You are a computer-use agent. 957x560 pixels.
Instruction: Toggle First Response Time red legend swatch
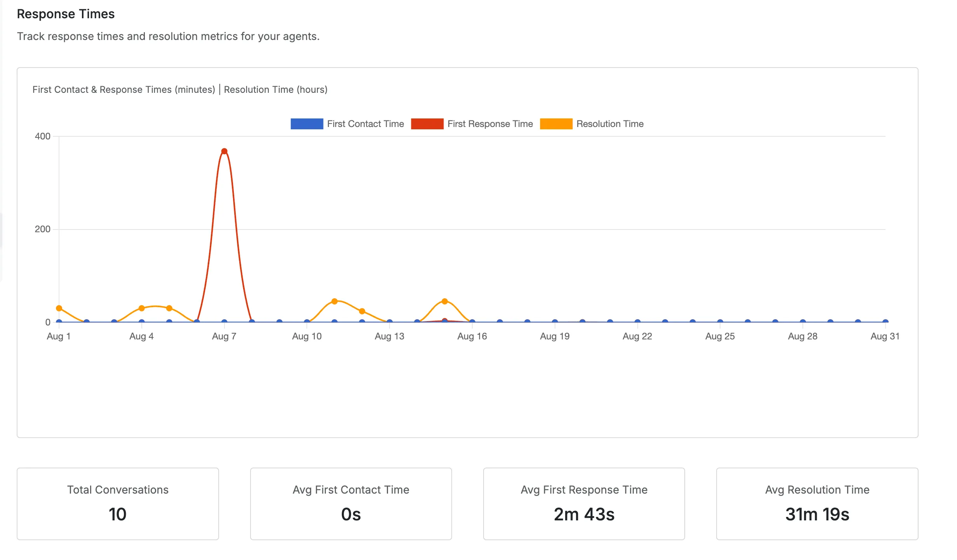[x=427, y=124]
